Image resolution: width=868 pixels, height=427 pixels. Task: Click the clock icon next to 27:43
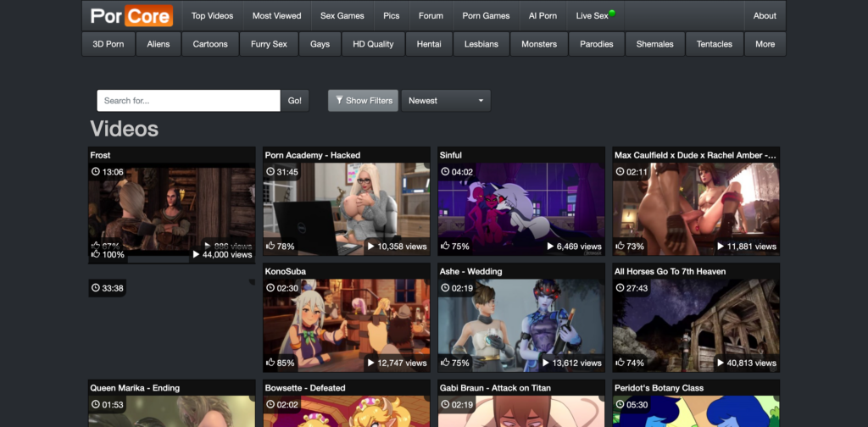620,288
